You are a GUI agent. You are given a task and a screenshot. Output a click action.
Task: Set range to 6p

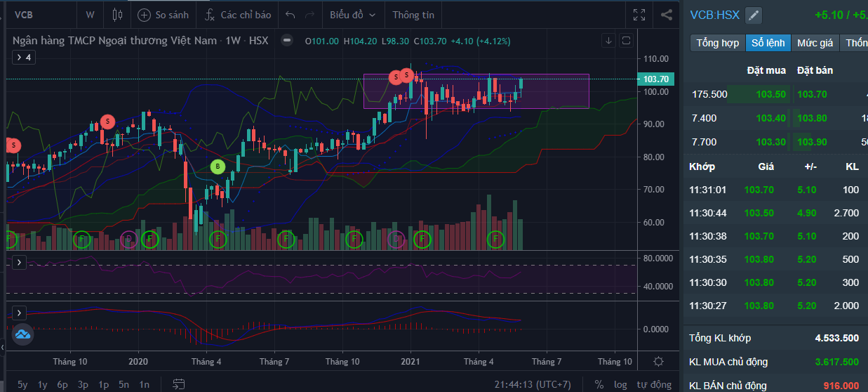point(62,384)
